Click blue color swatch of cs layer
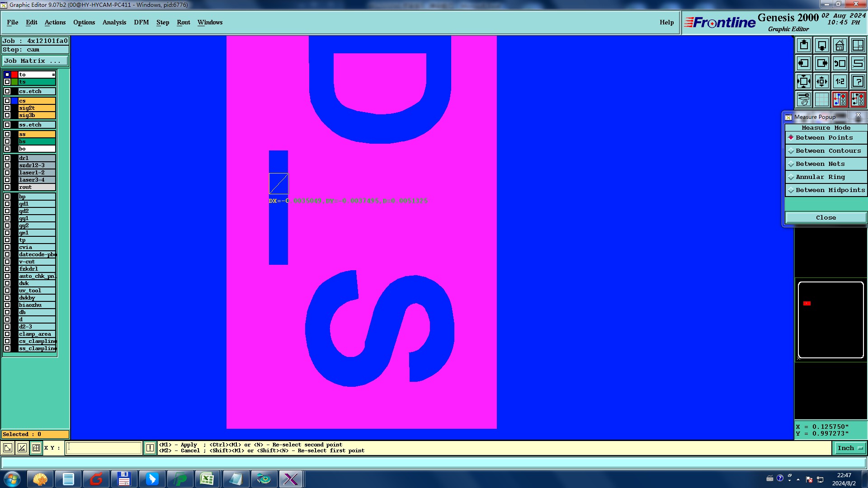The width and height of the screenshot is (868, 488). (14, 101)
